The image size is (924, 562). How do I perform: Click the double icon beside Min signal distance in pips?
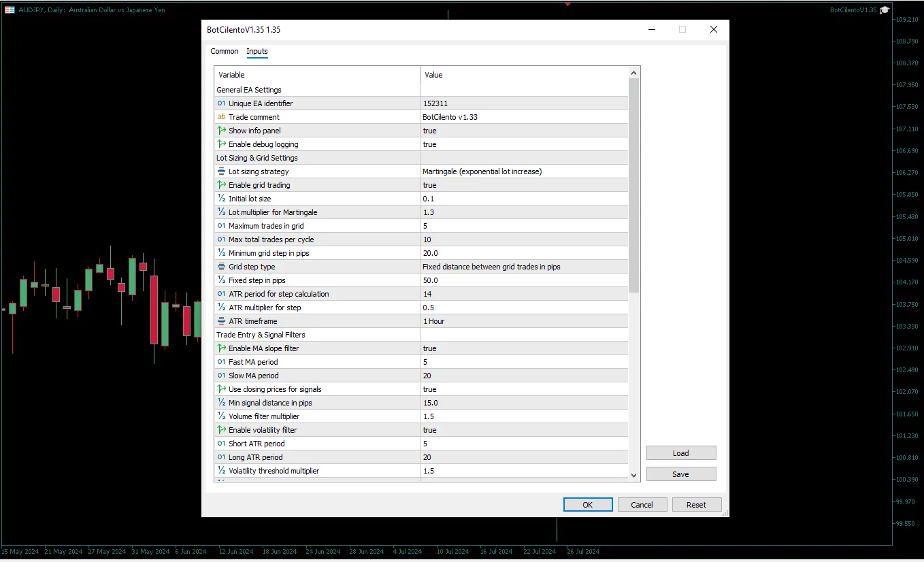(x=221, y=403)
